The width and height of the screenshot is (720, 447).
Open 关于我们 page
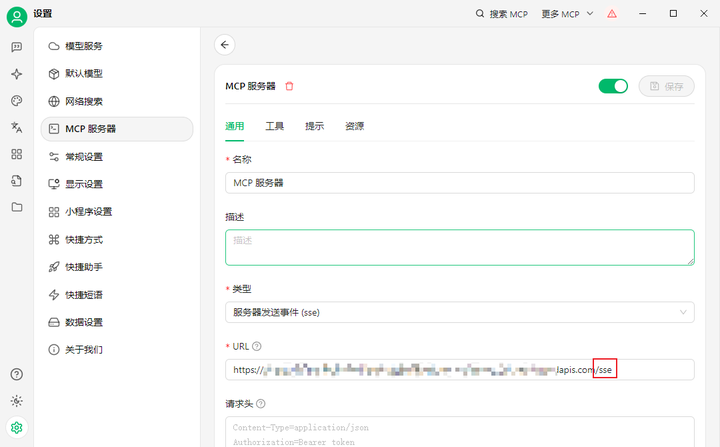[x=117, y=350]
